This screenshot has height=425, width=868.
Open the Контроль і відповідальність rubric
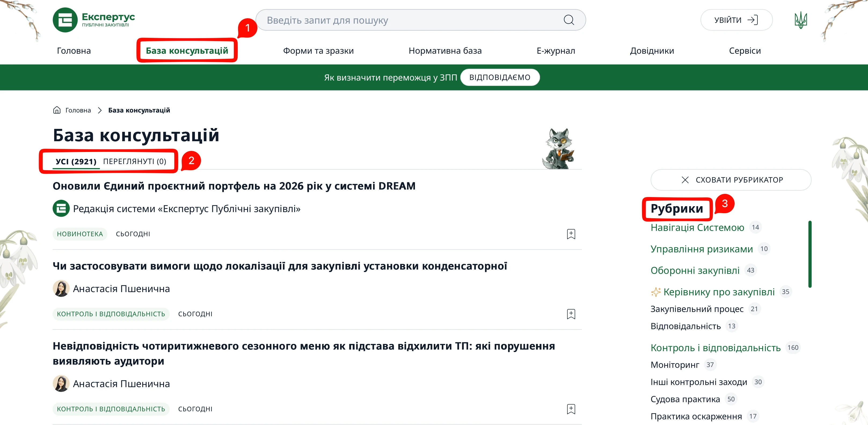click(715, 347)
